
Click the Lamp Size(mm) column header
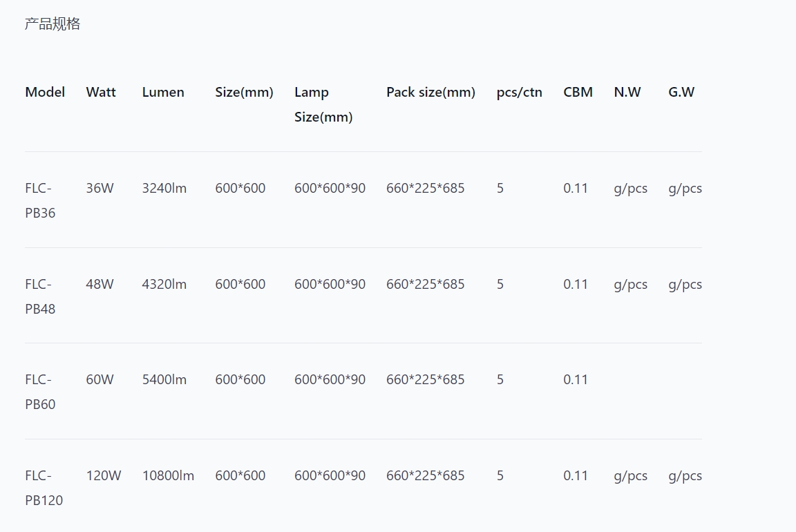323,104
